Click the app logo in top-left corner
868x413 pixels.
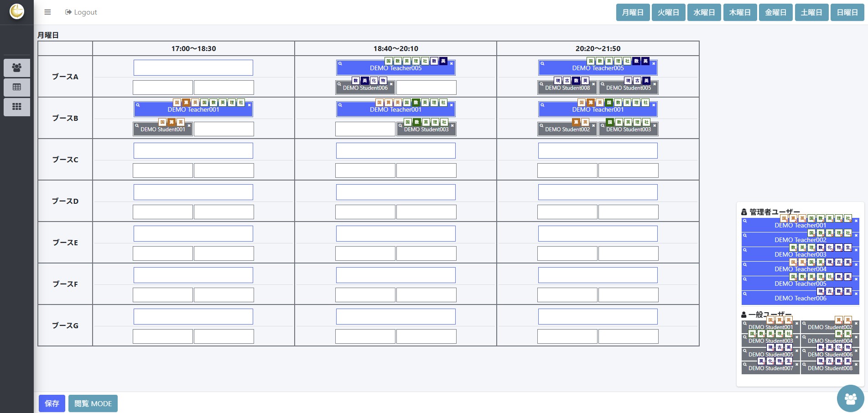[17, 11]
